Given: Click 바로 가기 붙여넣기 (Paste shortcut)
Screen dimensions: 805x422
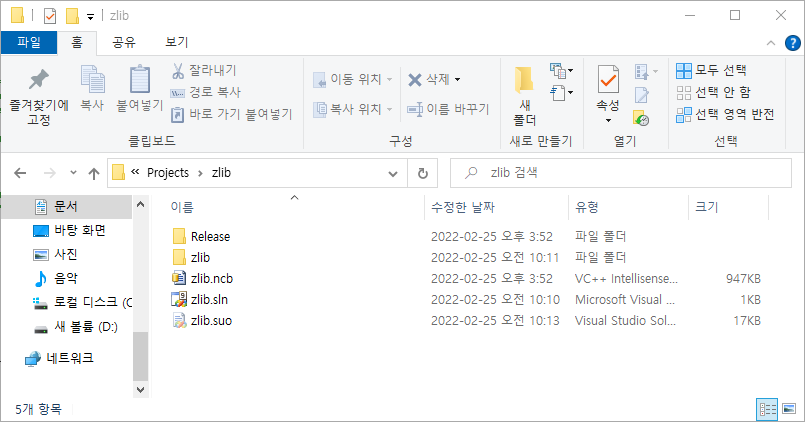Looking at the screenshot, I should [x=232, y=114].
